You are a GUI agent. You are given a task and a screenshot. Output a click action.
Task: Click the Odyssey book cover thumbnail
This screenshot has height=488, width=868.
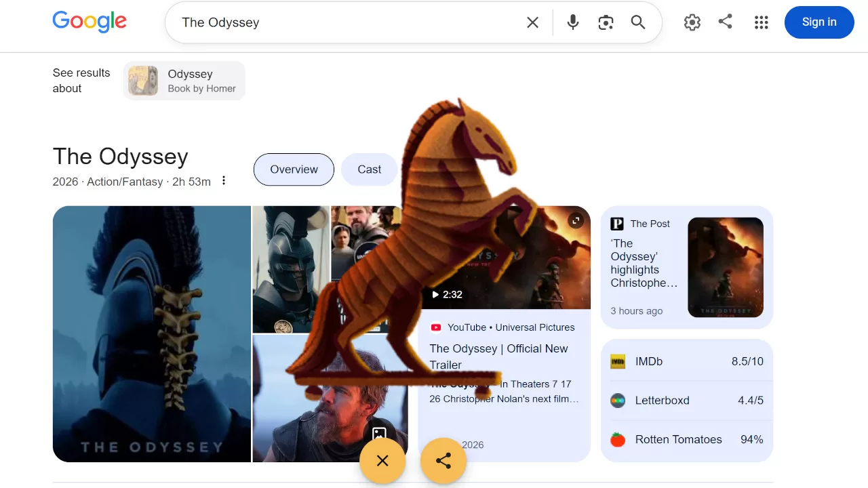(x=143, y=81)
